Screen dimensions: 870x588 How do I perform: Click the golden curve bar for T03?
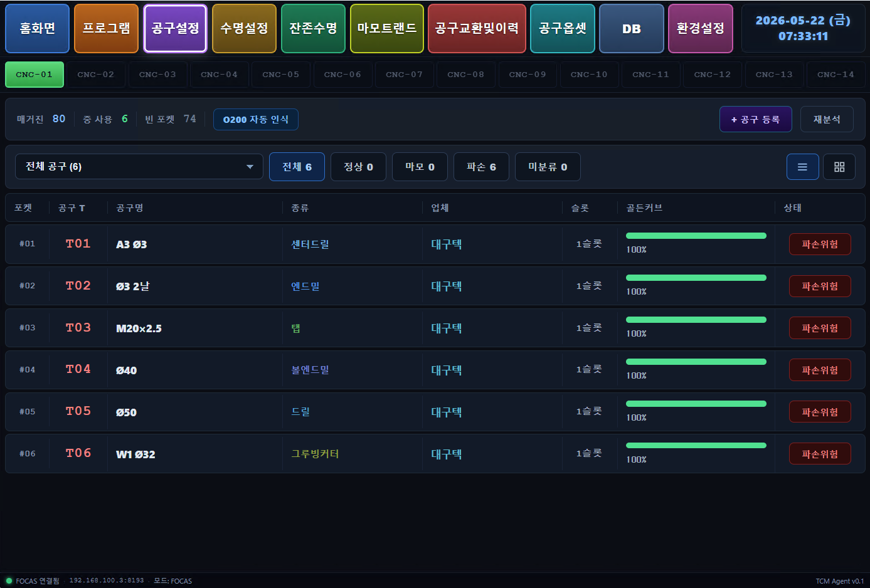point(696,320)
